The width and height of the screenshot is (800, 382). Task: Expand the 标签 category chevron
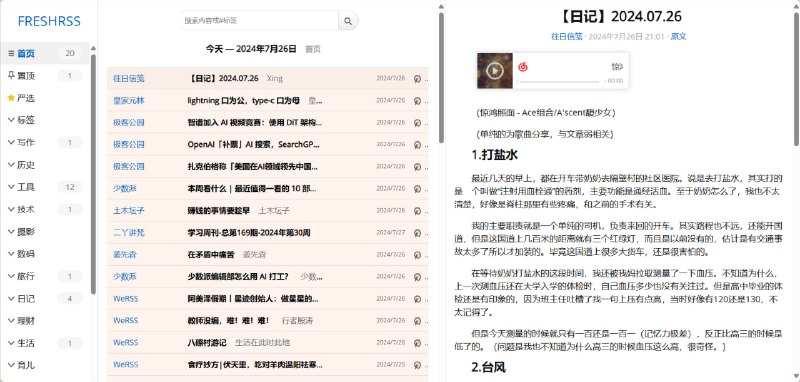(x=11, y=120)
